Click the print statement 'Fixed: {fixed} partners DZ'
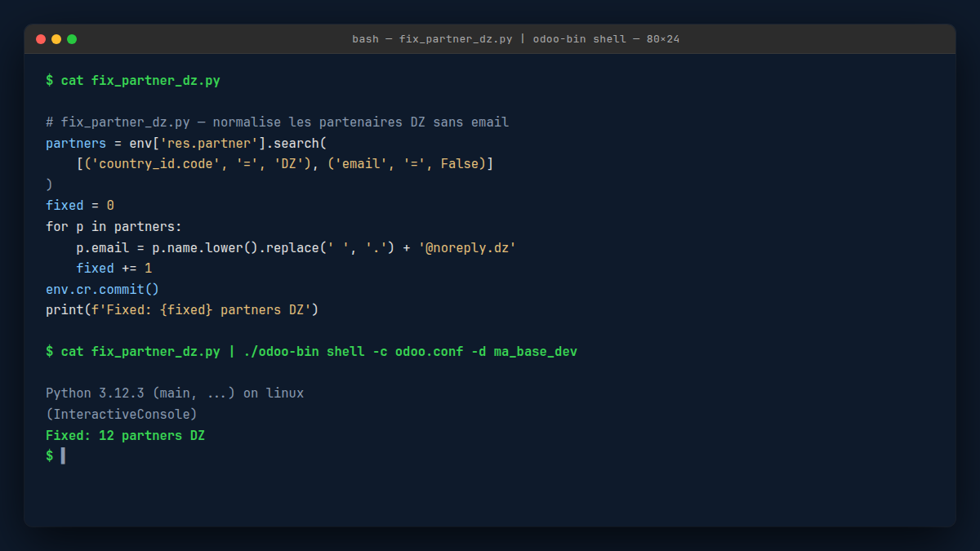 click(x=182, y=310)
